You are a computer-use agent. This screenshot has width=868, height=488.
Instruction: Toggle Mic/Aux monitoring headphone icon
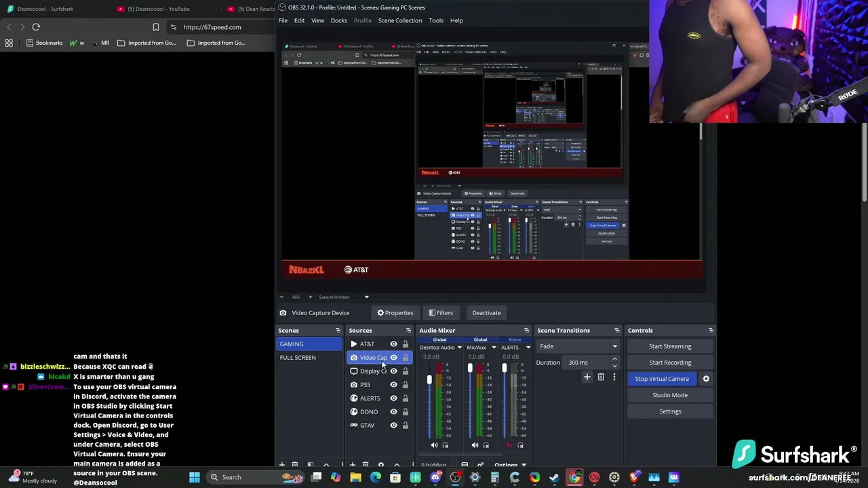[x=486, y=445]
